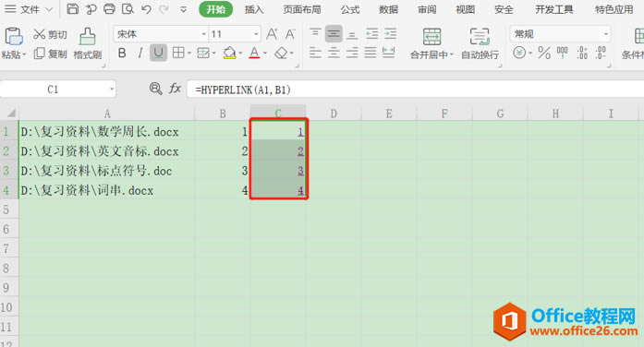The width and height of the screenshot is (644, 347).
Task: Click the hyperlink in cell C2
Action: tap(300, 151)
